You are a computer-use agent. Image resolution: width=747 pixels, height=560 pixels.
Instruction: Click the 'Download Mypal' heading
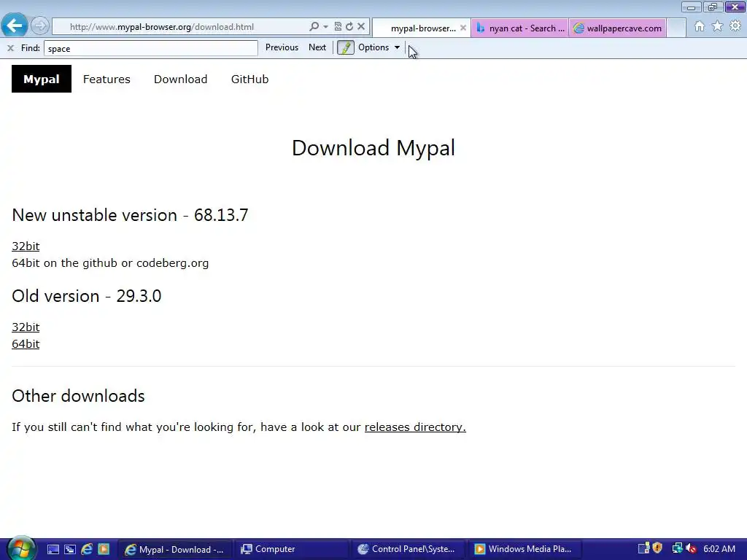[373, 148]
